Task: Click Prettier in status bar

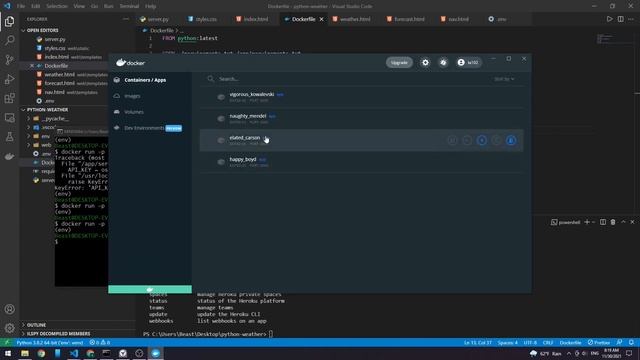Action: pos(599,342)
